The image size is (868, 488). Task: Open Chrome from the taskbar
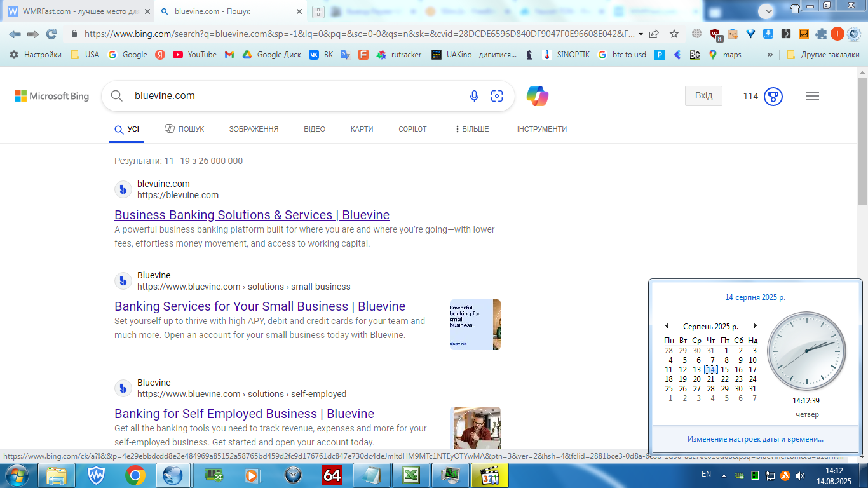[135, 475]
